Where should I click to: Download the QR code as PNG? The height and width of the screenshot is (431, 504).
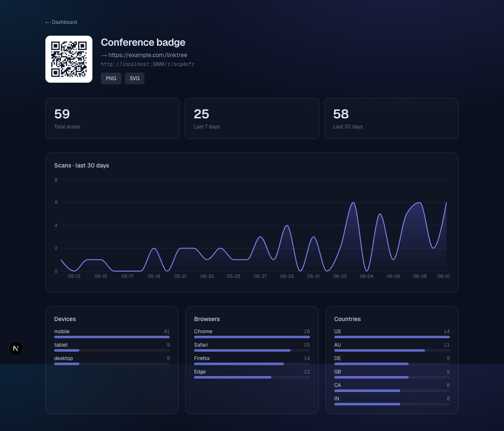click(111, 78)
